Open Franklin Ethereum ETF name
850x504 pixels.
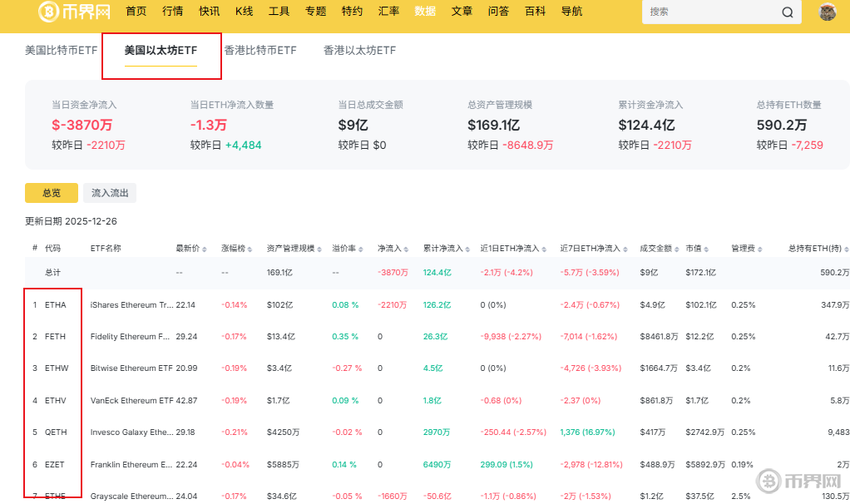(x=131, y=464)
